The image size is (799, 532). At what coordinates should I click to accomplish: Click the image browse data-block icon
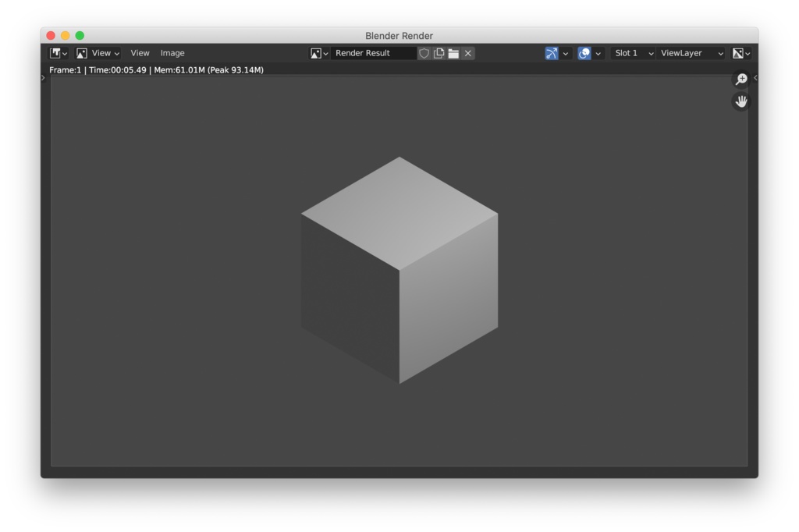click(x=317, y=53)
